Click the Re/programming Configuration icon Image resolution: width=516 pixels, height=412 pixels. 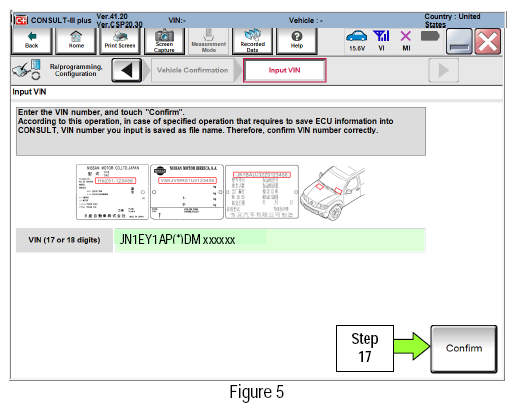coord(27,70)
